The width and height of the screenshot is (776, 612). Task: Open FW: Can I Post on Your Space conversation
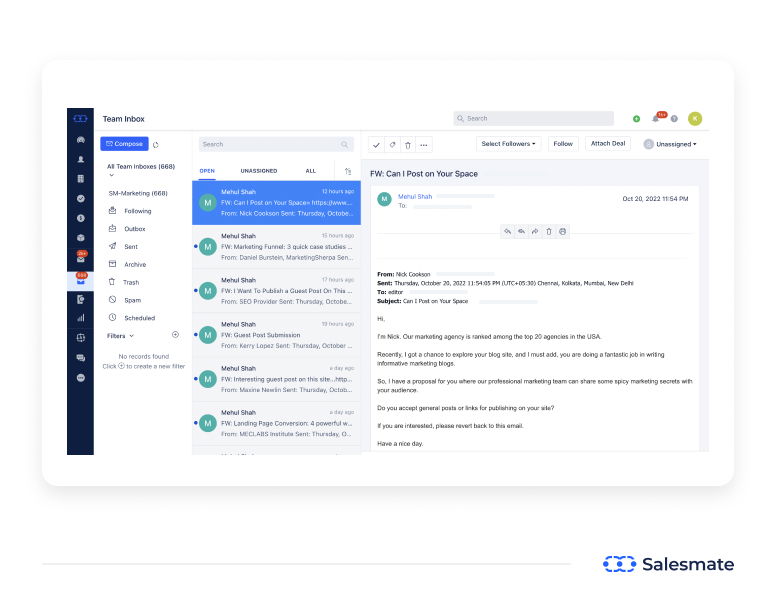click(276, 203)
